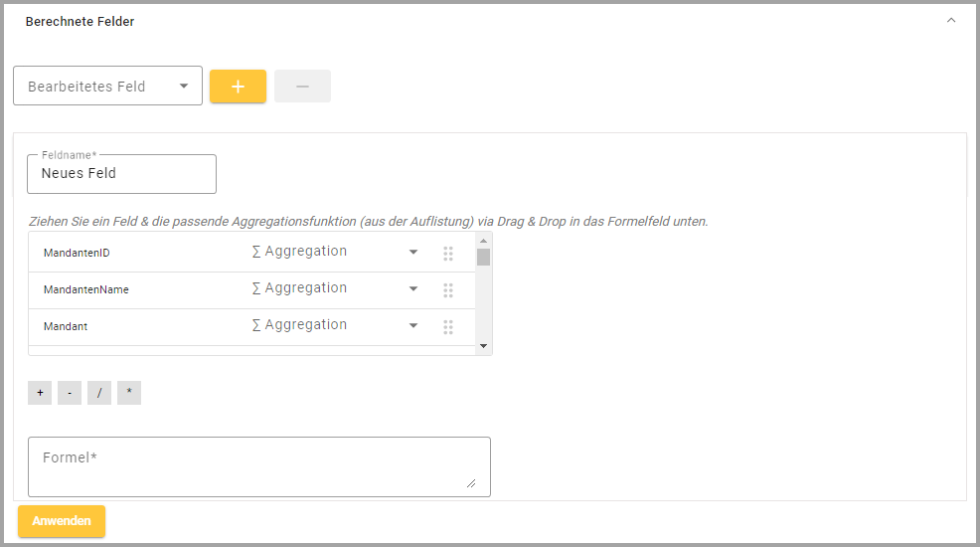
Task: Insert the multiplication operator into formula
Action: [x=129, y=393]
